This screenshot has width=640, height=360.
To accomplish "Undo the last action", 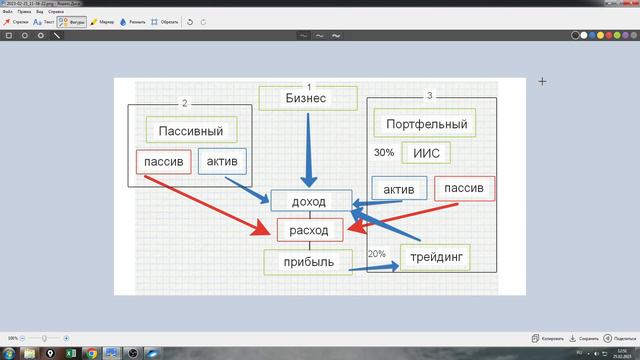I will 190,22.
